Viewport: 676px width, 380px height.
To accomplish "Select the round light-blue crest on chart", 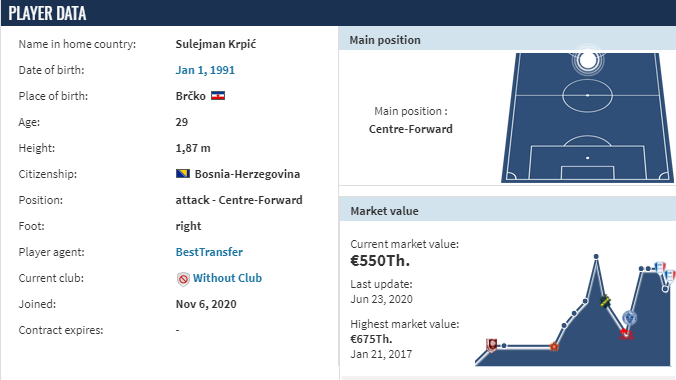I will (x=630, y=318).
